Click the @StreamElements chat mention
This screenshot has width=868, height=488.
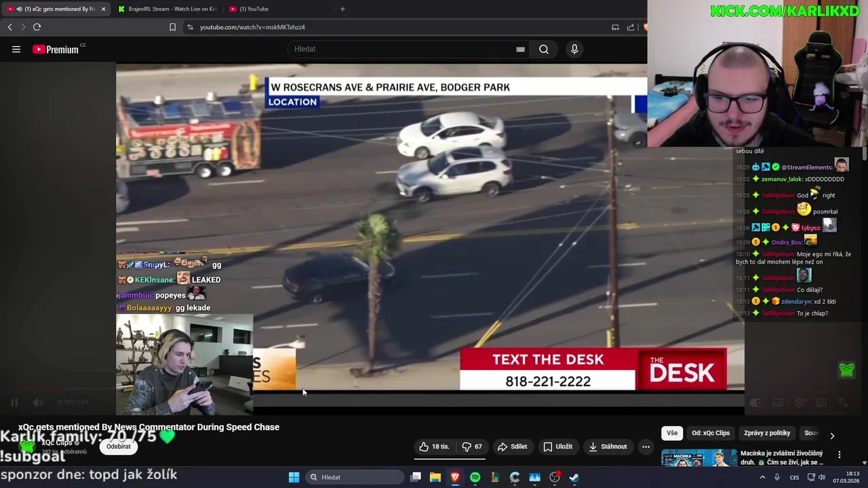806,167
